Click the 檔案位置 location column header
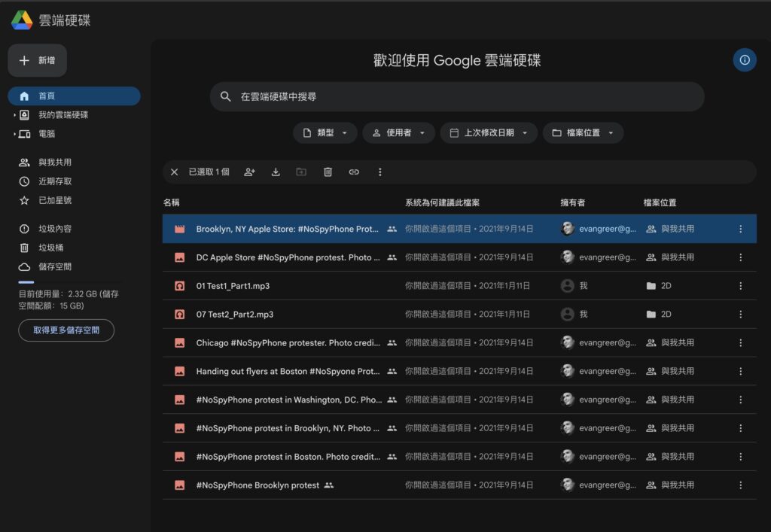 click(660, 202)
